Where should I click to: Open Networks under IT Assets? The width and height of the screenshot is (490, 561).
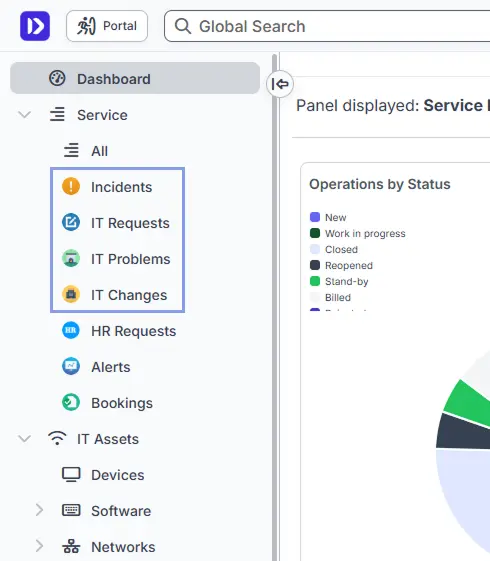click(x=123, y=547)
